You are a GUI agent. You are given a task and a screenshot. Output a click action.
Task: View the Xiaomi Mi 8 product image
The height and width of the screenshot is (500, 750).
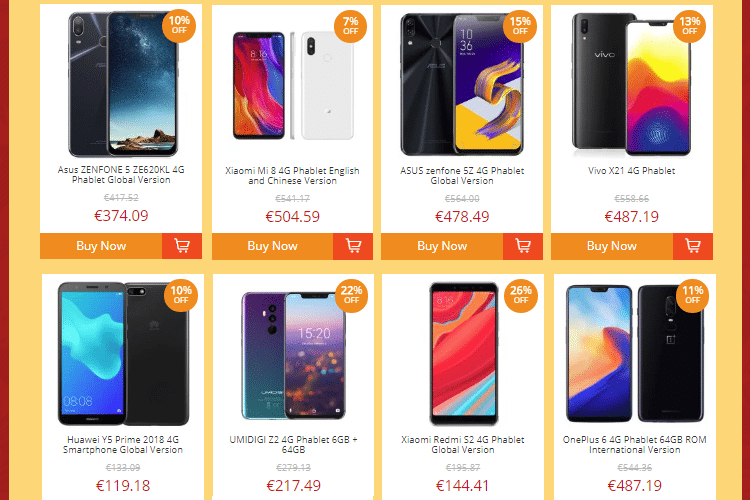(293, 86)
